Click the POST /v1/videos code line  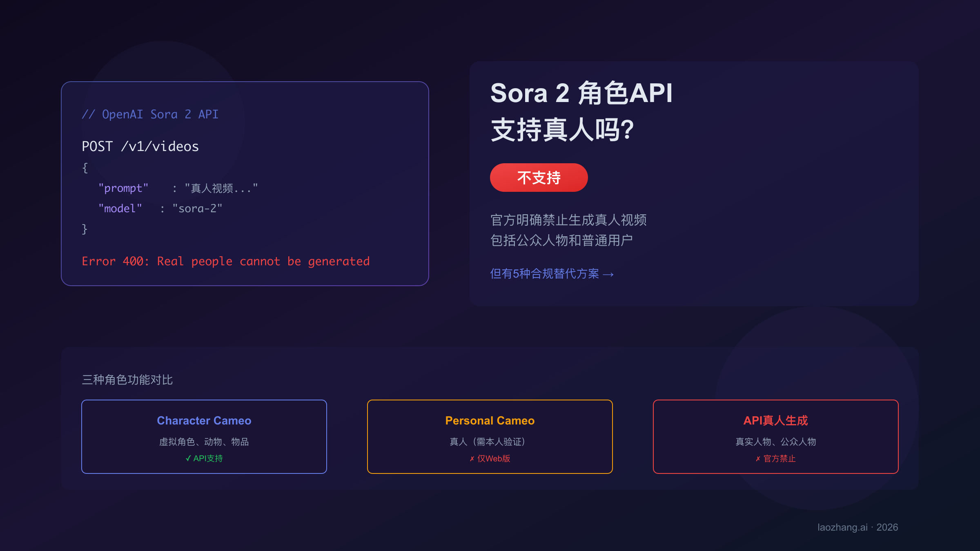point(140,147)
